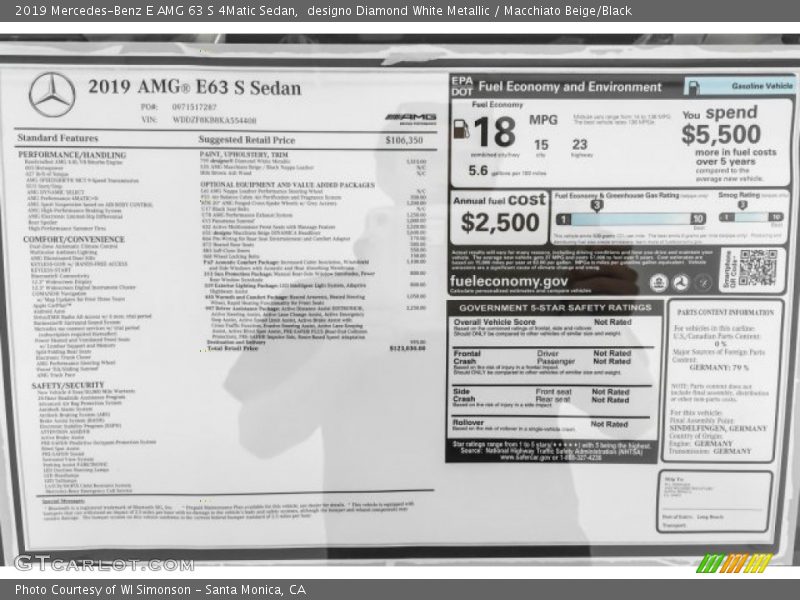This screenshot has height=600, width=800.
Task: Click the 'Rollover' row label
Action: point(468,422)
